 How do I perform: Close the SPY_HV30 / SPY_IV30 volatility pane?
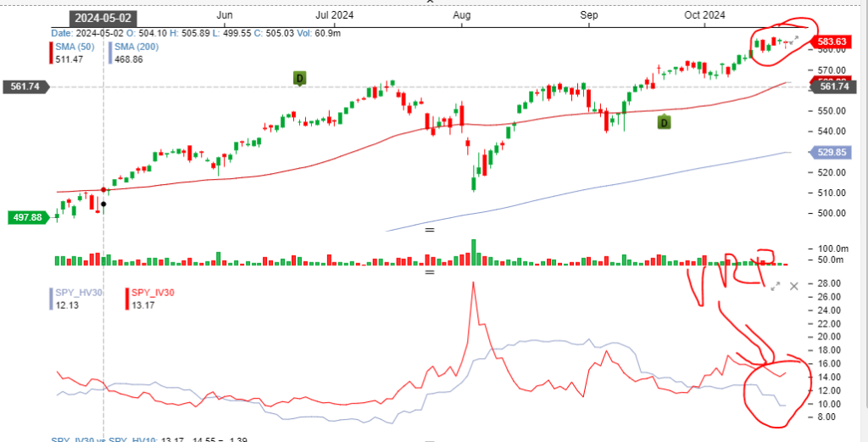coord(793,287)
